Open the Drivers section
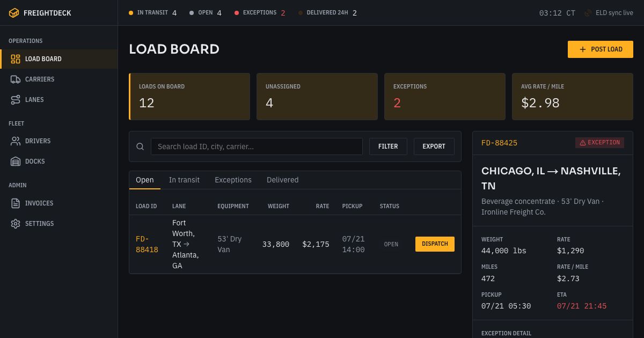 (x=59, y=141)
